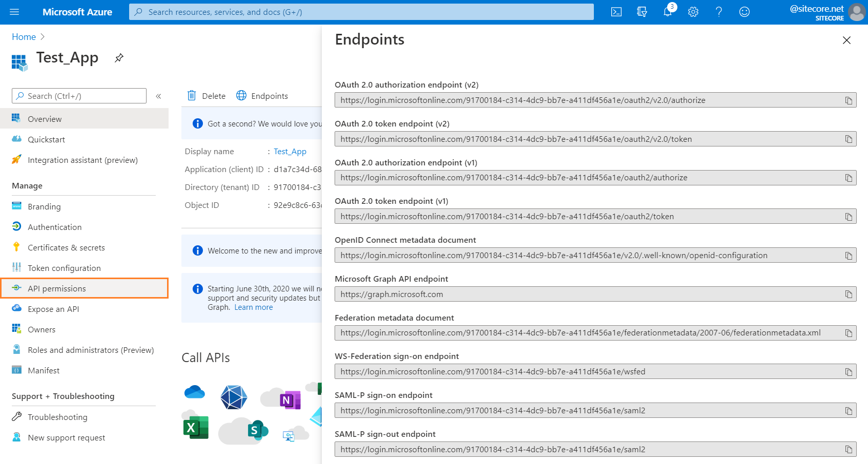
Task: Open the account avatar menu
Action: (x=857, y=12)
